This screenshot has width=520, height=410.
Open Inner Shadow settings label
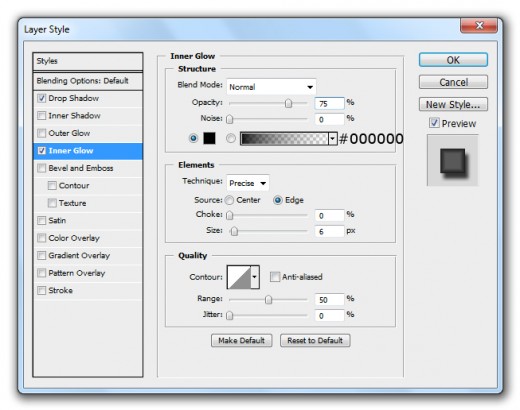(74, 116)
